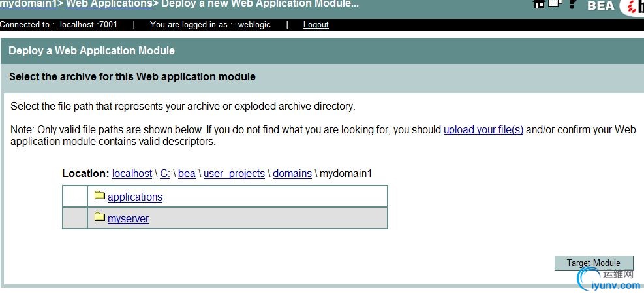Click the home icon in header

pos(539,4)
